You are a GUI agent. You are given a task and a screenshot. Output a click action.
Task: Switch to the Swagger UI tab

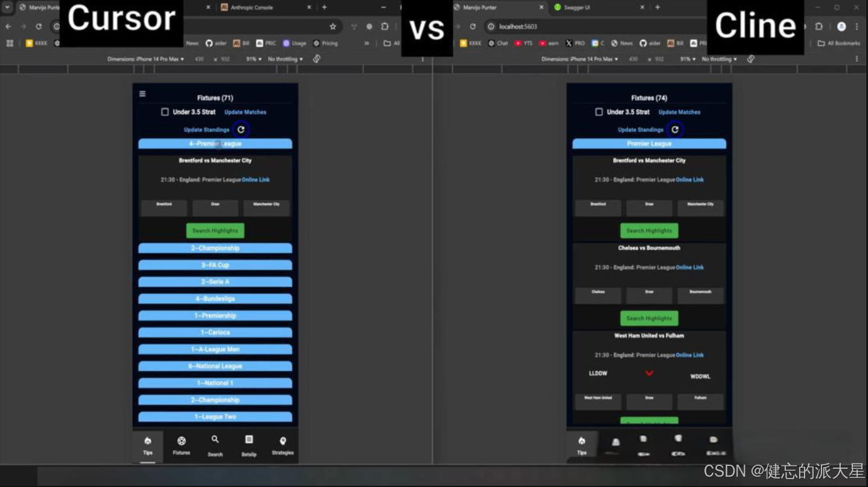(x=598, y=7)
